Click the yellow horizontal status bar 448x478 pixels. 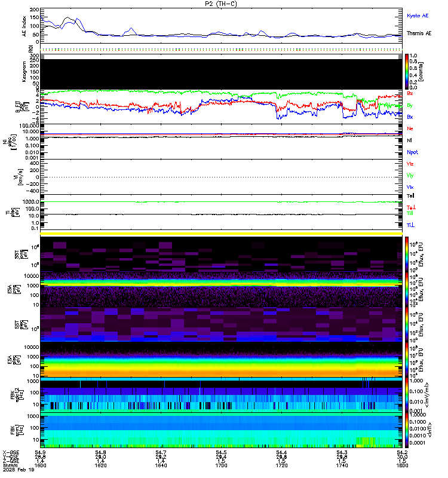click(221, 234)
